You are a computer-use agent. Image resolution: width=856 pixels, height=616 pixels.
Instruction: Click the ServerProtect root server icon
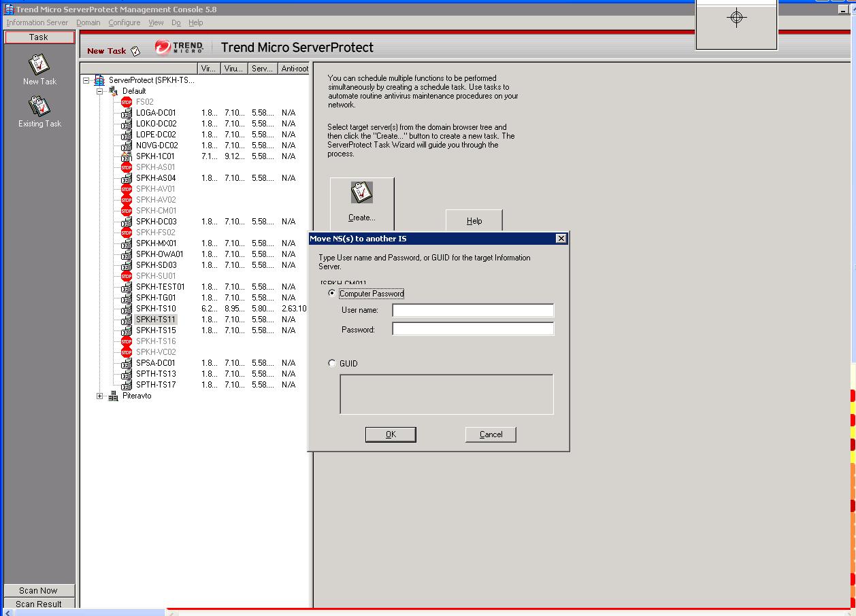tap(99, 80)
